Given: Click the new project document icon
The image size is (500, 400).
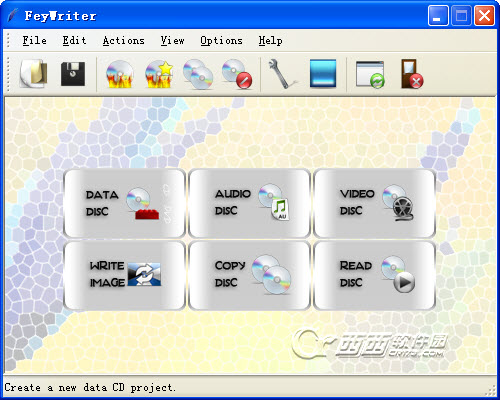Looking at the screenshot, I should click(34, 74).
